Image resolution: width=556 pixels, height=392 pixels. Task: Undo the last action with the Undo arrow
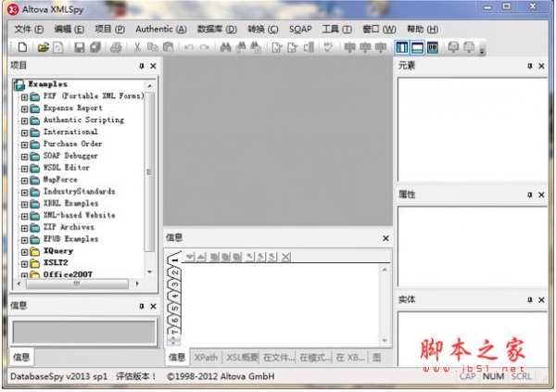tap(188, 47)
